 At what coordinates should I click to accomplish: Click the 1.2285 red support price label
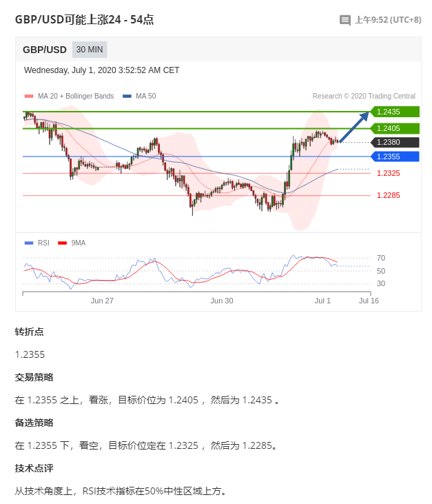coord(389,195)
